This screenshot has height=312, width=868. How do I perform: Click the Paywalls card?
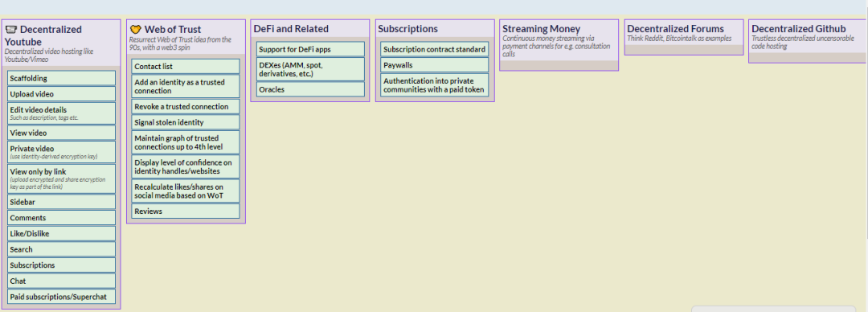point(435,65)
